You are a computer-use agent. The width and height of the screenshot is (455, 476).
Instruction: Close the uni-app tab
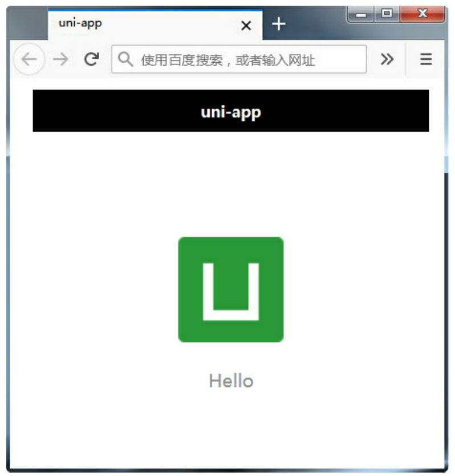pos(246,26)
